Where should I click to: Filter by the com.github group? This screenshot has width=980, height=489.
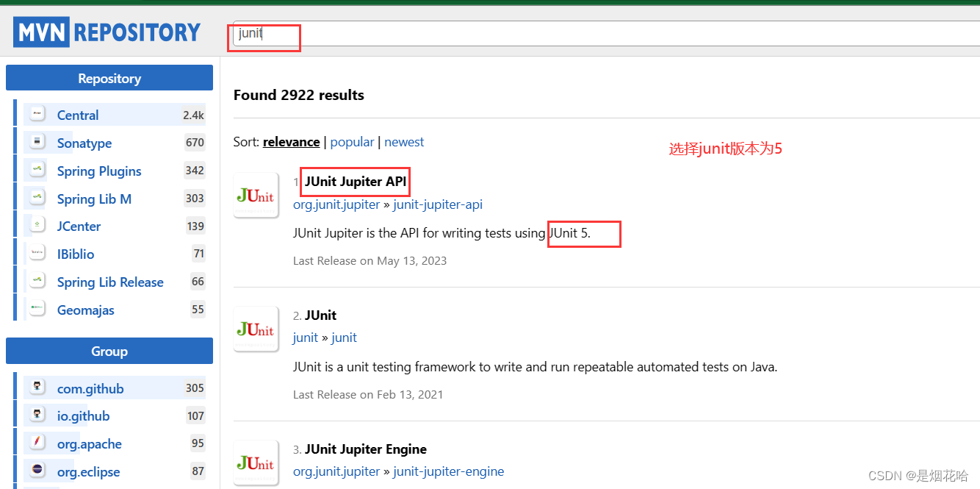point(90,388)
